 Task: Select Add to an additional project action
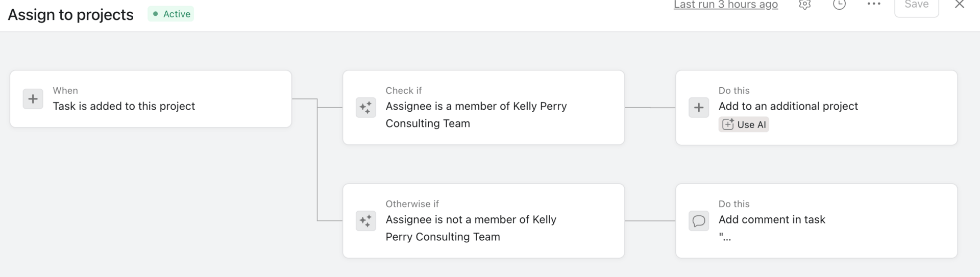[816, 106]
